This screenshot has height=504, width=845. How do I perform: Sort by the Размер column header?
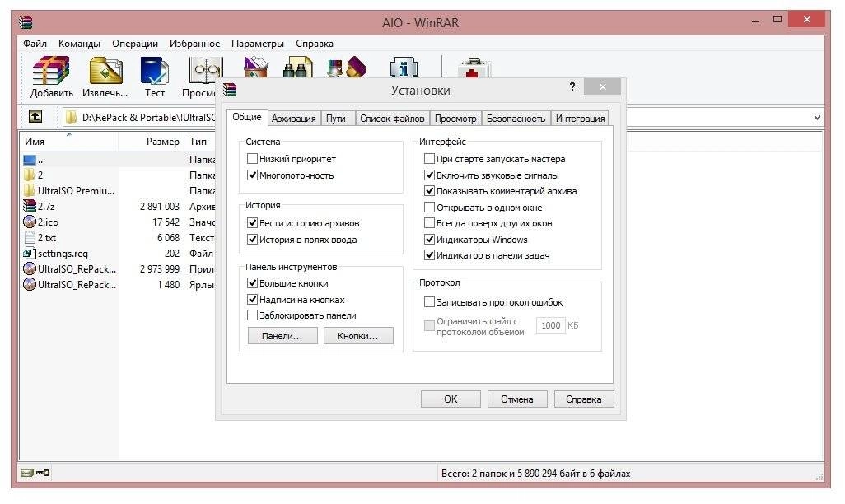[x=151, y=141]
